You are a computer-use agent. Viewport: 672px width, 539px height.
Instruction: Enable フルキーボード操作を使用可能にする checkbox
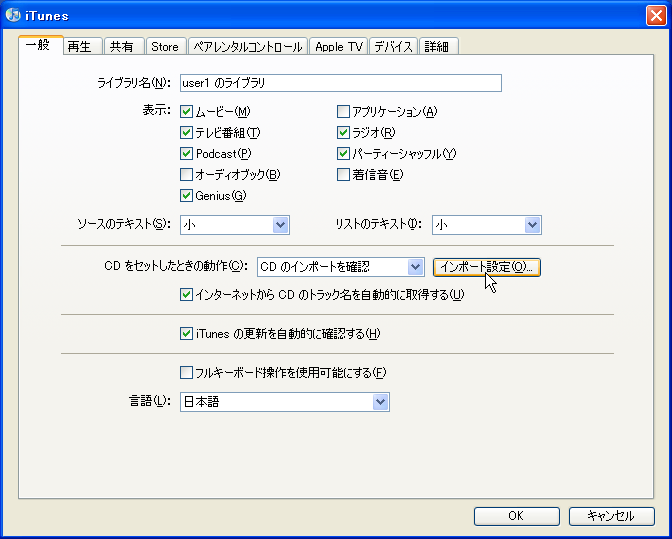click(186, 372)
